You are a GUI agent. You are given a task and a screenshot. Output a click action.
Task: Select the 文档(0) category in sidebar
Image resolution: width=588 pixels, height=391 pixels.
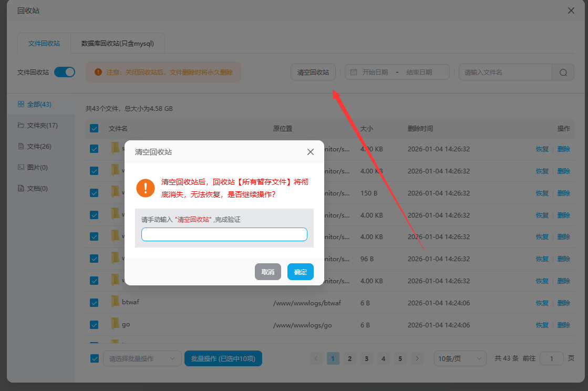tap(37, 188)
